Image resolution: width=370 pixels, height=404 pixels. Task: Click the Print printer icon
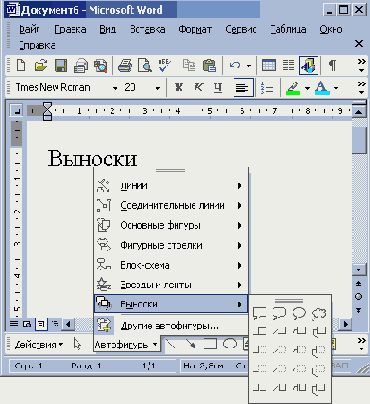(125, 65)
